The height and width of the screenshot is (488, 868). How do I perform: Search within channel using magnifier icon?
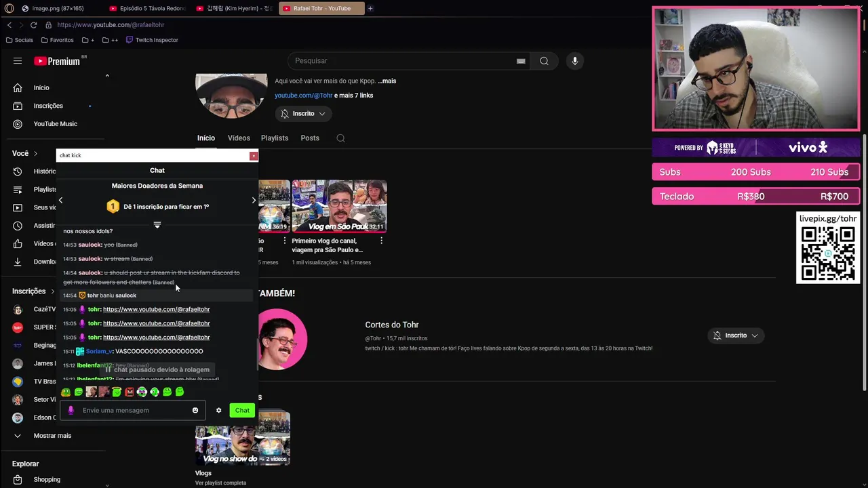340,138
